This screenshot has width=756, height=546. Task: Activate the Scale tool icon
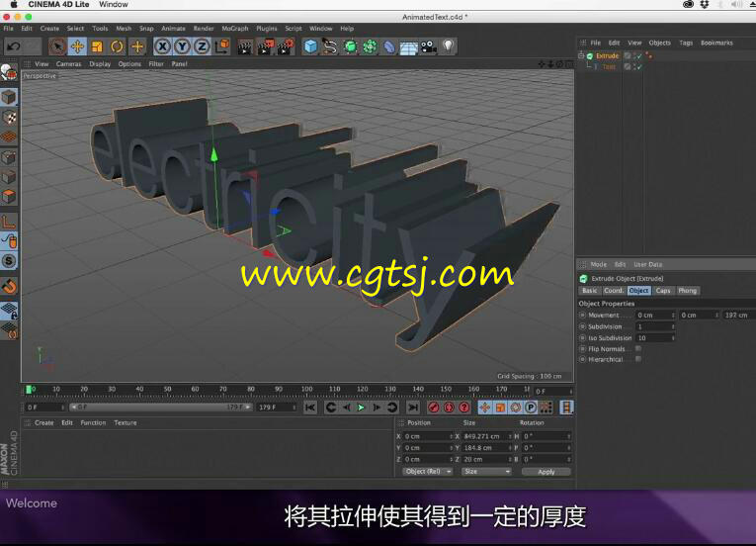click(x=97, y=46)
